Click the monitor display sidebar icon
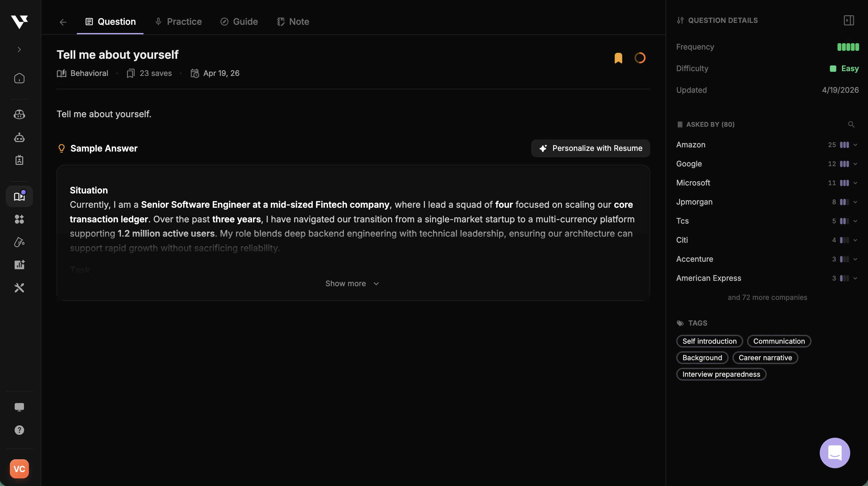The height and width of the screenshot is (486, 868). pyautogui.click(x=19, y=407)
